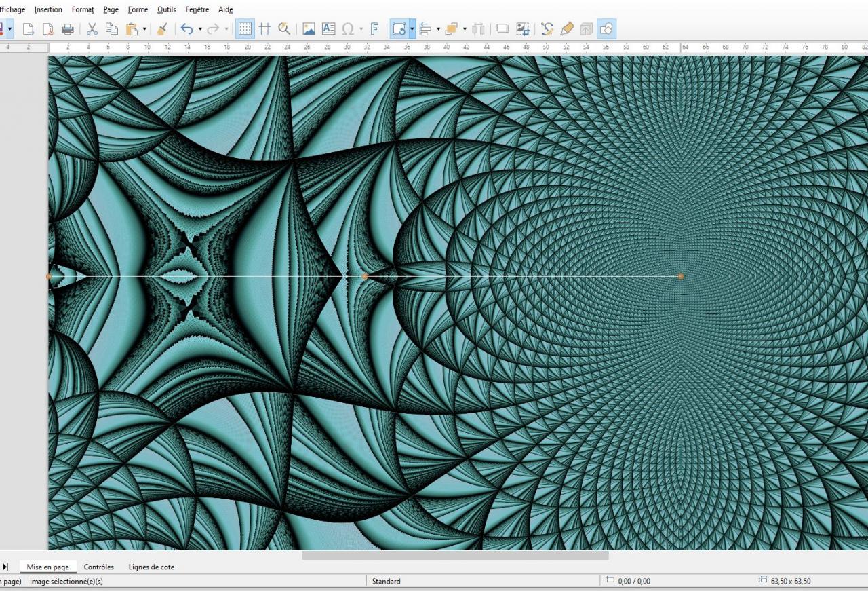The width and height of the screenshot is (868, 591).
Task: Click the Cut scissors icon
Action: click(x=92, y=28)
